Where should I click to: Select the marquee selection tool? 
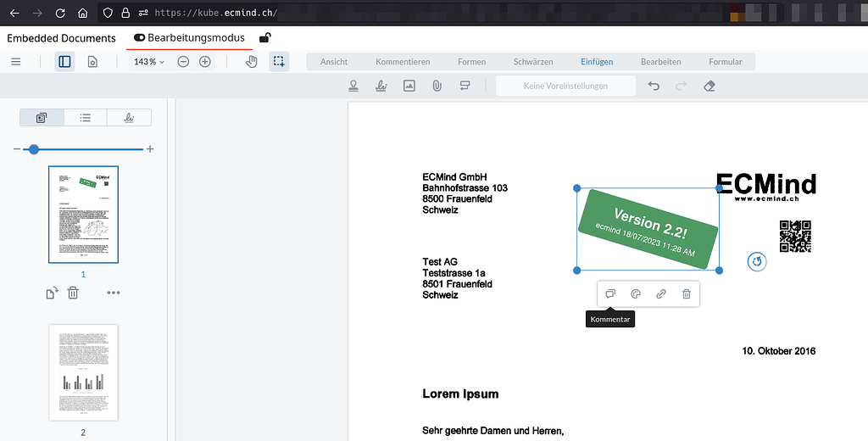click(279, 62)
